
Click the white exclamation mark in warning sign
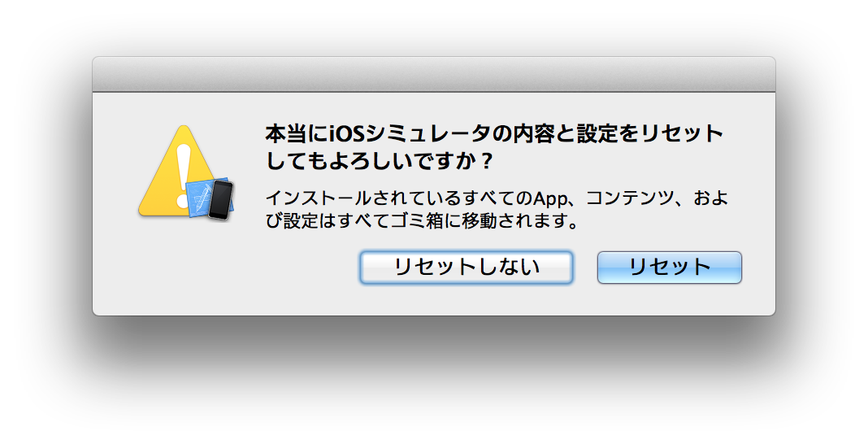click(x=183, y=176)
